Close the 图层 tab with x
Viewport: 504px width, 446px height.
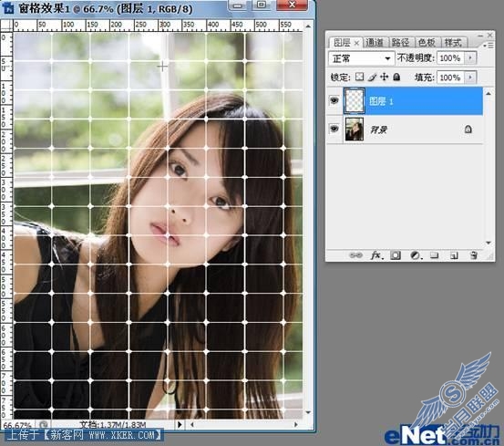(356, 43)
